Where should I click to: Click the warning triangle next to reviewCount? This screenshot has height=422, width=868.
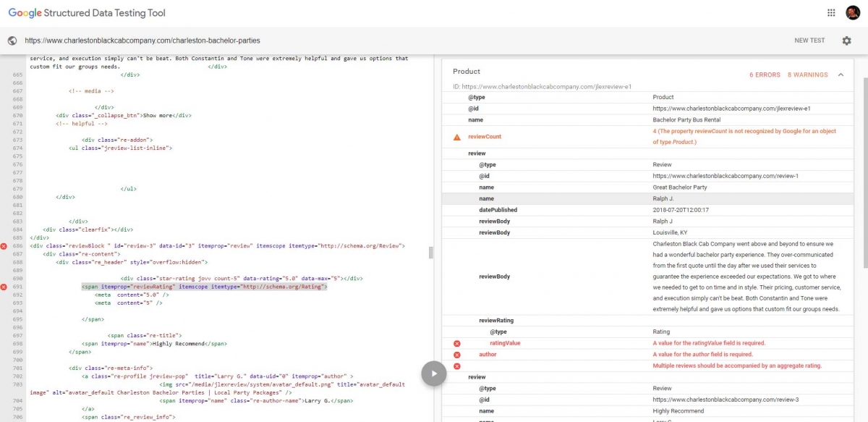[456, 137]
